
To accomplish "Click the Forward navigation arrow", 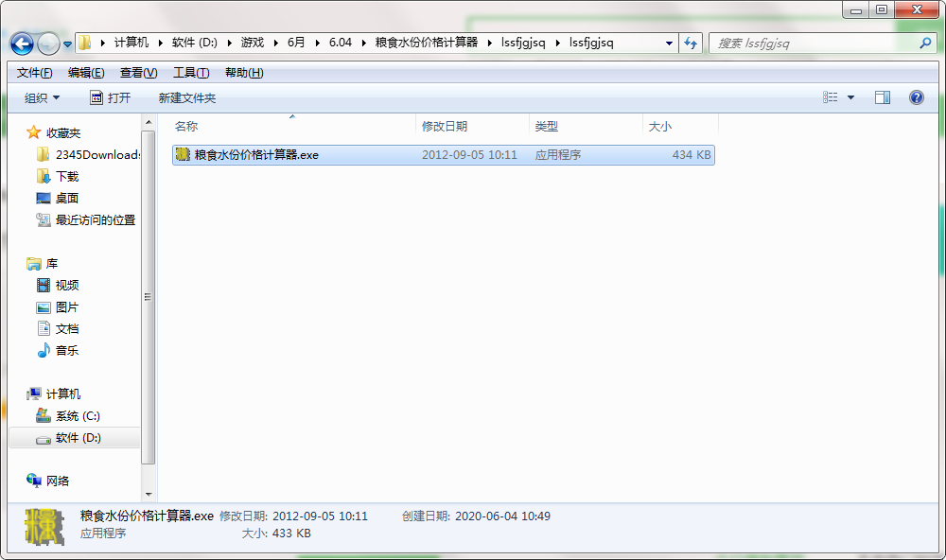I will click(48, 44).
